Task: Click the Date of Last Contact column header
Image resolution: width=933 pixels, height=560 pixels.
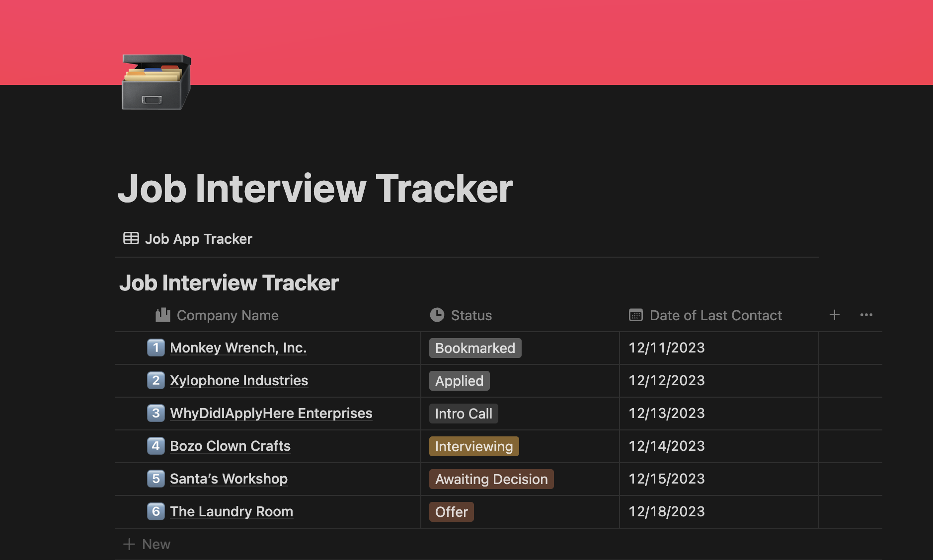Action: tap(705, 315)
